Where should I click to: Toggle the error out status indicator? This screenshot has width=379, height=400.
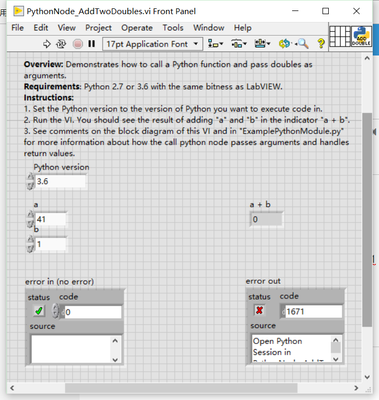click(259, 310)
